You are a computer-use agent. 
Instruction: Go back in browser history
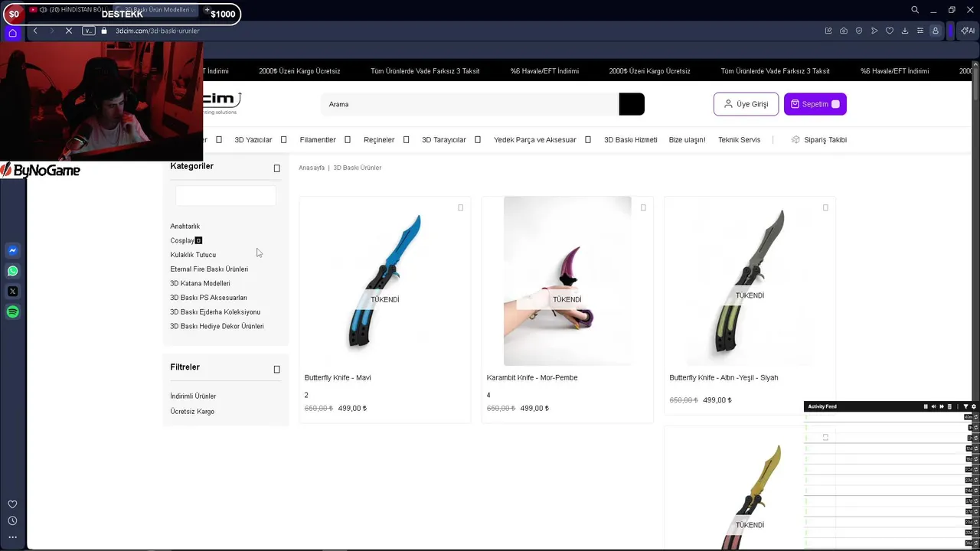35,31
